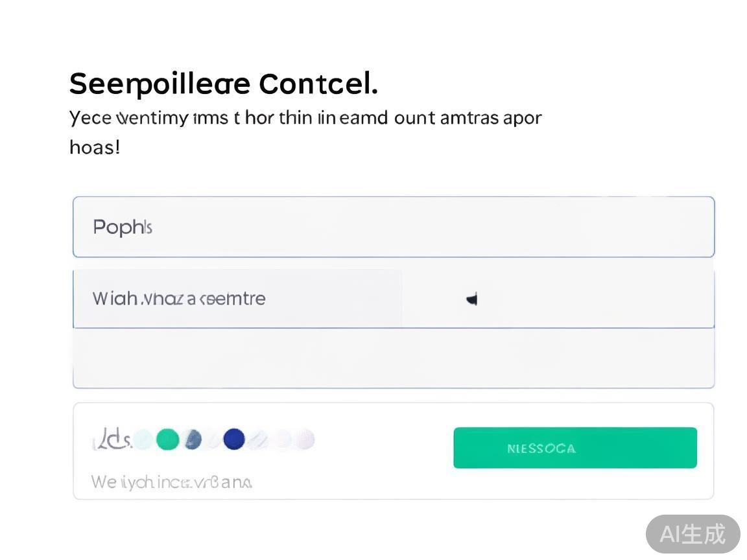This screenshot has height=560, width=747.
Task: Click the "hoas!" text under the subtitle
Action: (x=95, y=147)
